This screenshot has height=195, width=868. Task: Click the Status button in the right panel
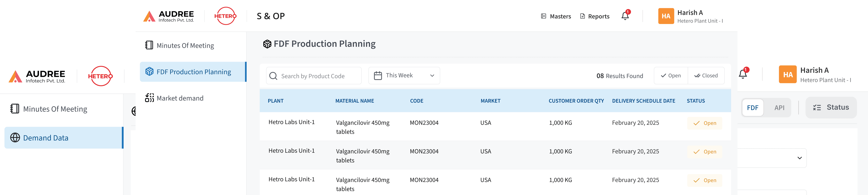pyautogui.click(x=831, y=108)
